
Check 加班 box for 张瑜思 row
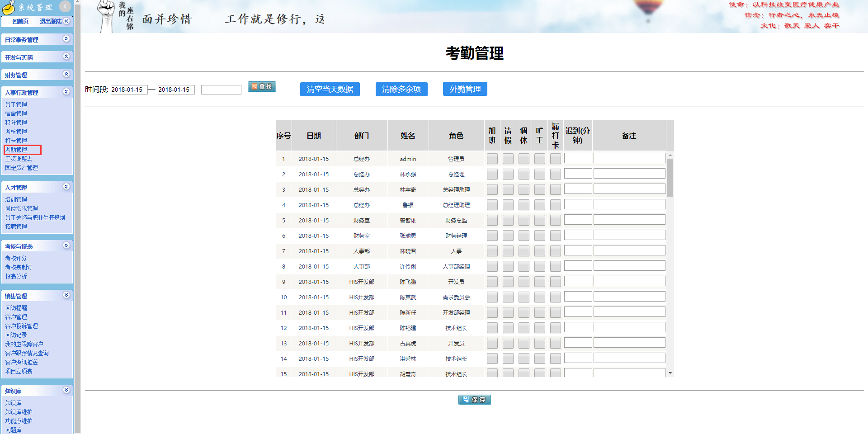coord(492,236)
